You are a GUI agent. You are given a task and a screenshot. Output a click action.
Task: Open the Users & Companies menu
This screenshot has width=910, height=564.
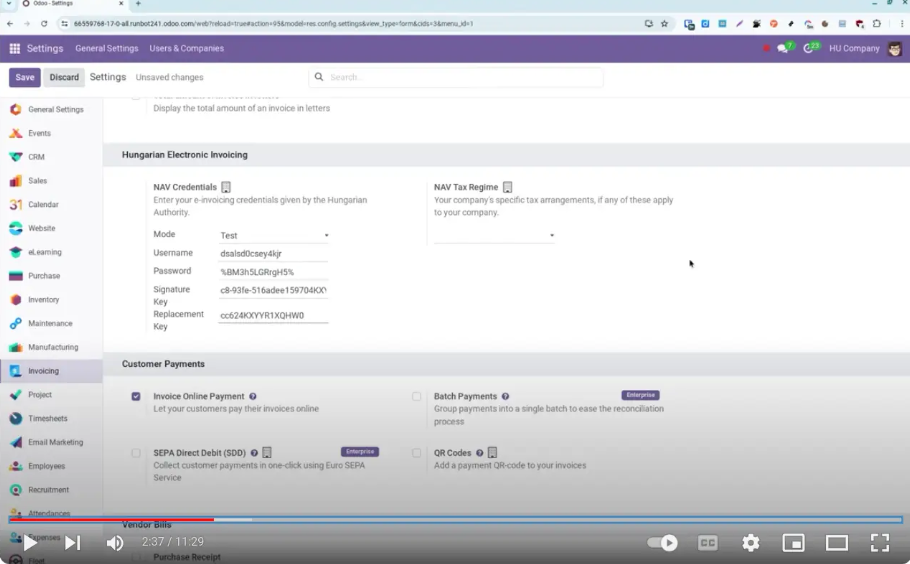point(186,48)
